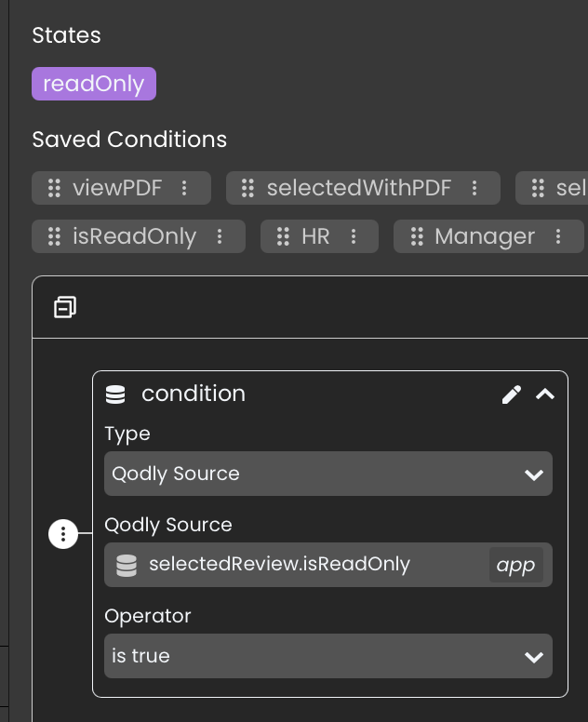This screenshot has height=722, width=588.
Task: Click the isReadOnly drag handle
Action: (54, 236)
